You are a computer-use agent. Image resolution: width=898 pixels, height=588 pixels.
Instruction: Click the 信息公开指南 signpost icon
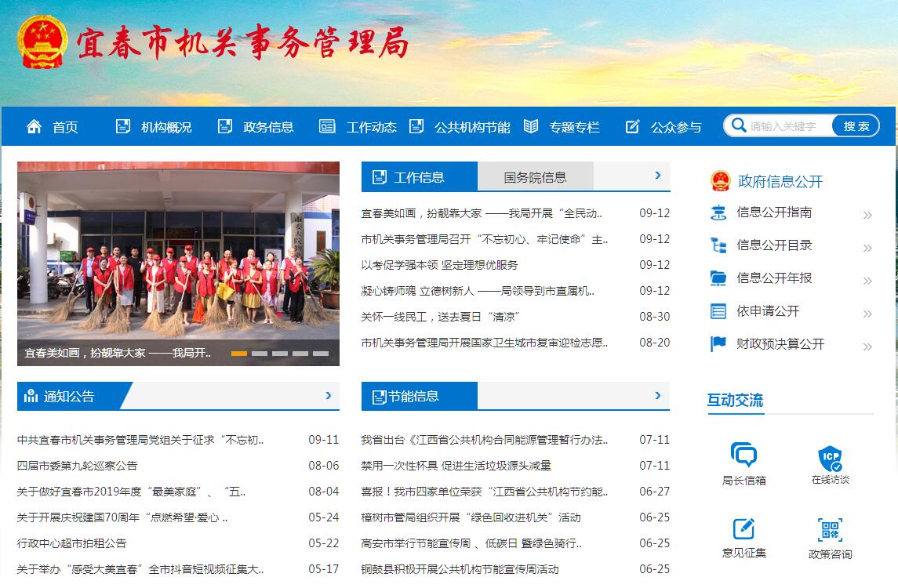click(x=718, y=212)
